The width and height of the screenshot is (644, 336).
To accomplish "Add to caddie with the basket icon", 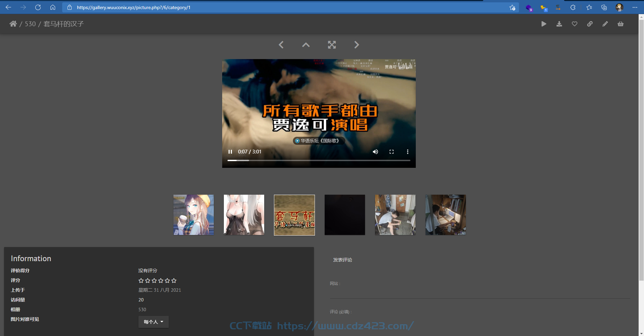I will [x=620, y=24].
